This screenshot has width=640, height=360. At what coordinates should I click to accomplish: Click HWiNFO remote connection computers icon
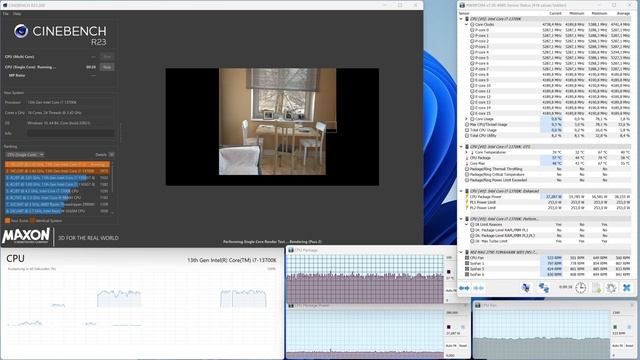click(x=526, y=288)
